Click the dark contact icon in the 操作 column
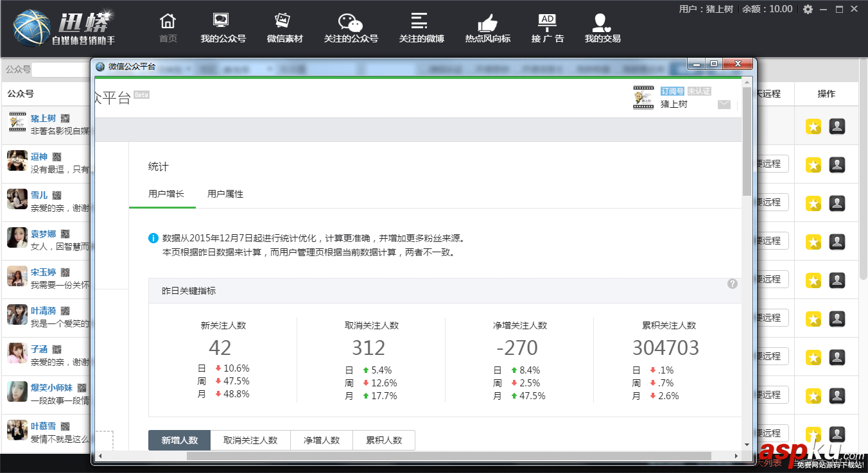868x473 pixels. [837, 126]
